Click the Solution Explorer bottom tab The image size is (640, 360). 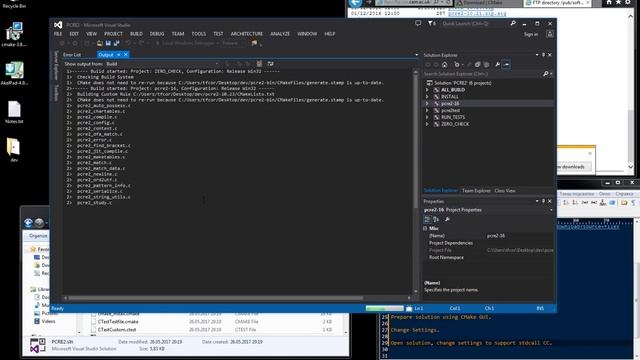[441, 191]
